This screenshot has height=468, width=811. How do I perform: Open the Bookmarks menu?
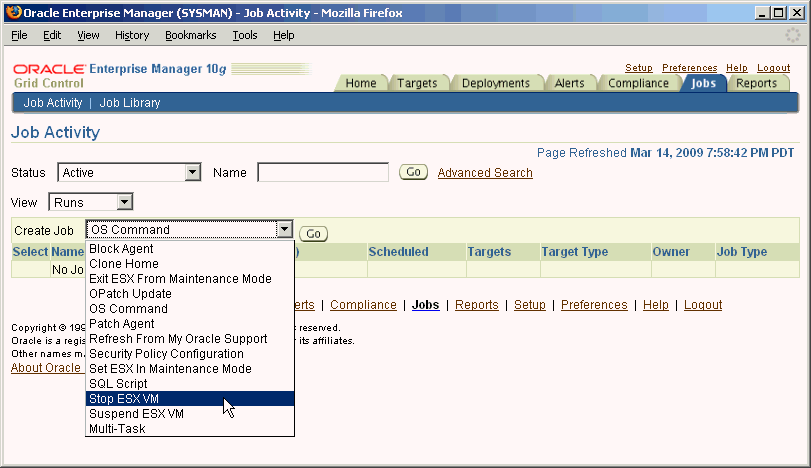coord(190,35)
